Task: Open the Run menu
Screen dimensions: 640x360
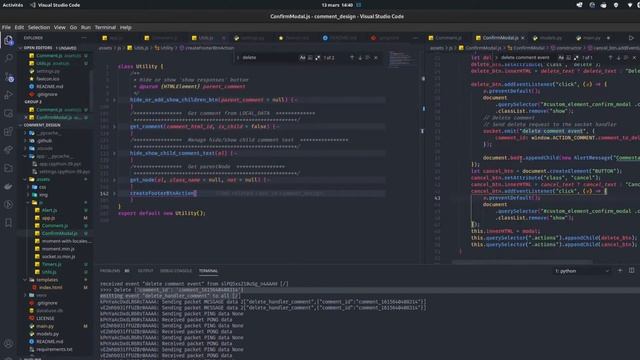Action: point(86,27)
